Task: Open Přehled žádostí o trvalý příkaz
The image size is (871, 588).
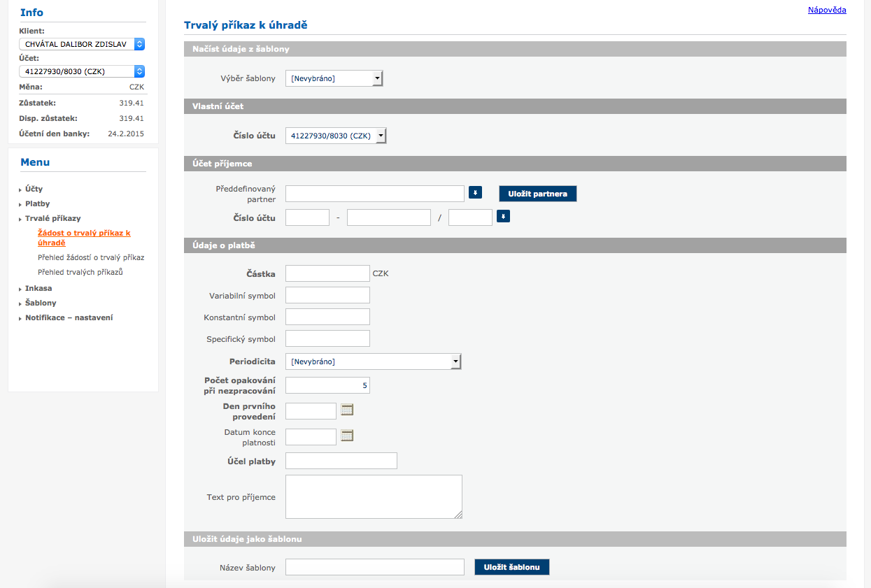Action: pyautogui.click(x=91, y=257)
